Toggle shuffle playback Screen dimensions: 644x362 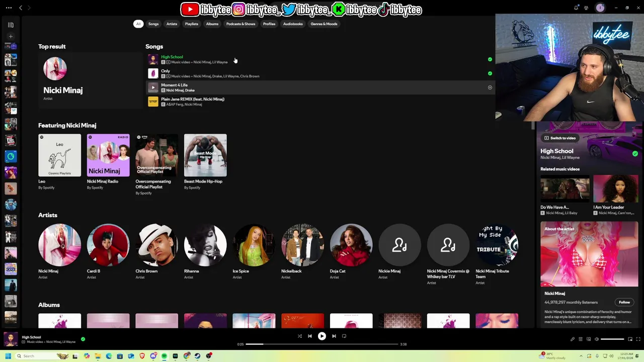point(299,336)
